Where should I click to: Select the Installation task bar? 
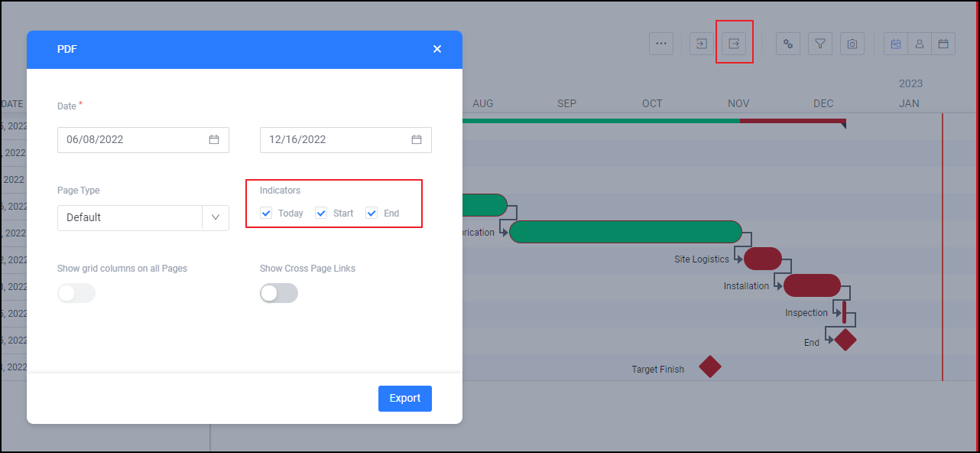[x=812, y=285]
